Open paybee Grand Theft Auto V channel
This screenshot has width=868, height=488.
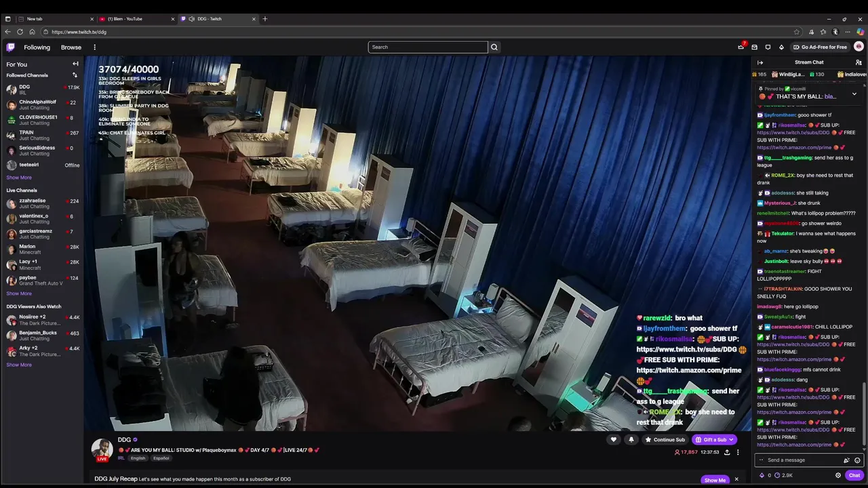pos(42,280)
